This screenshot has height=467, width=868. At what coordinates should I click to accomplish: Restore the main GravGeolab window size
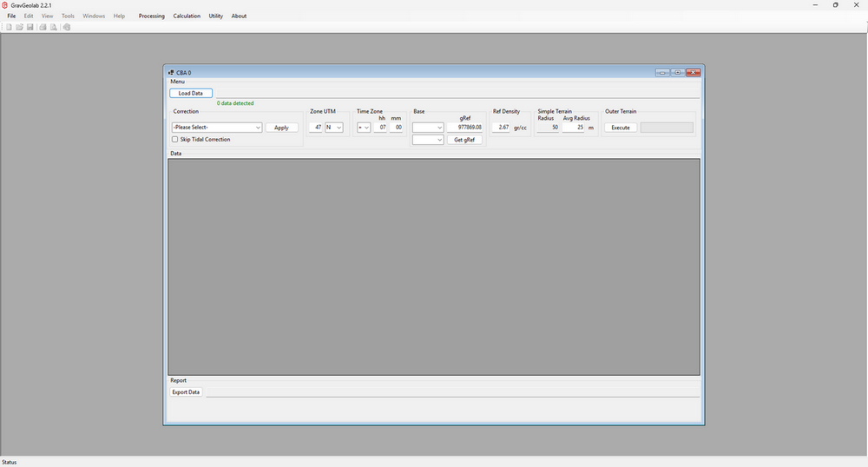(x=835, y=5)
